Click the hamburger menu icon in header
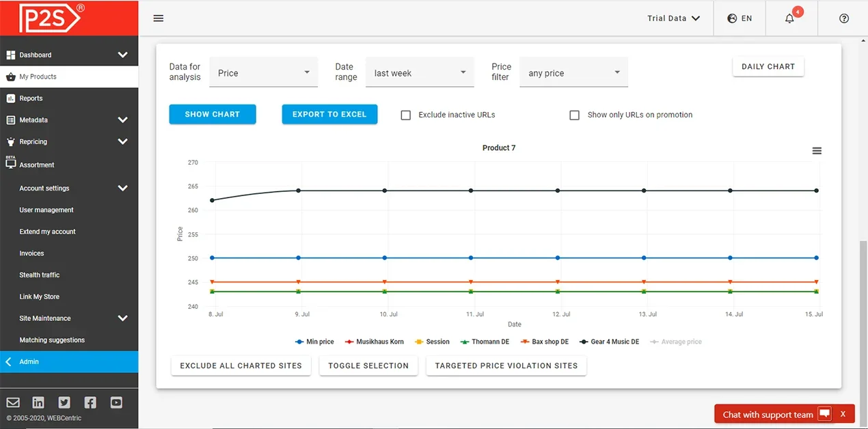 pyautogui.click(x=159, y=18)
